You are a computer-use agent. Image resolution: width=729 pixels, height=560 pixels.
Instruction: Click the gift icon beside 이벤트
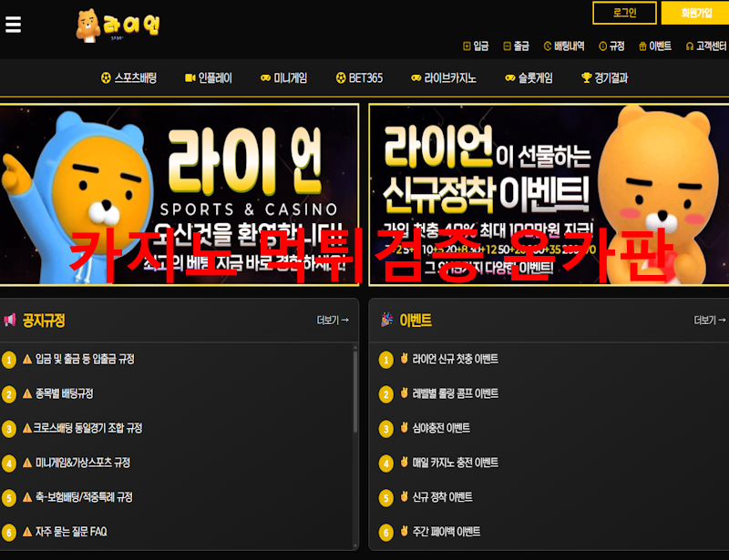point(642,46)
